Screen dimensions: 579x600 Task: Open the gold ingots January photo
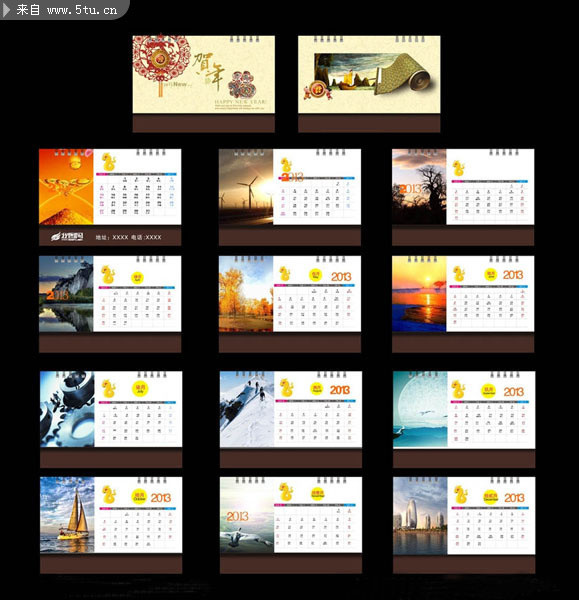pyautogui.click(x=66, y=187)
